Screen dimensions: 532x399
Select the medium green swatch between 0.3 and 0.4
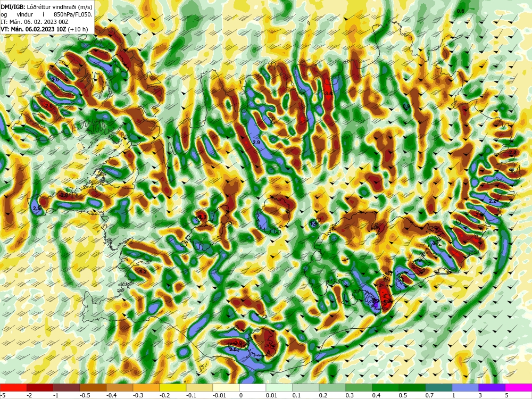point(359,387)
